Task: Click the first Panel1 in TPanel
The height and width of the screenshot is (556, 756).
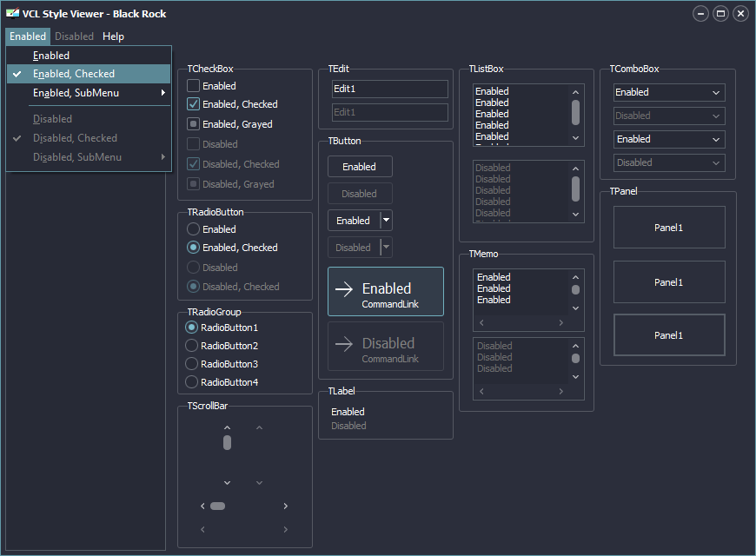Action: [x=669, y=227]
